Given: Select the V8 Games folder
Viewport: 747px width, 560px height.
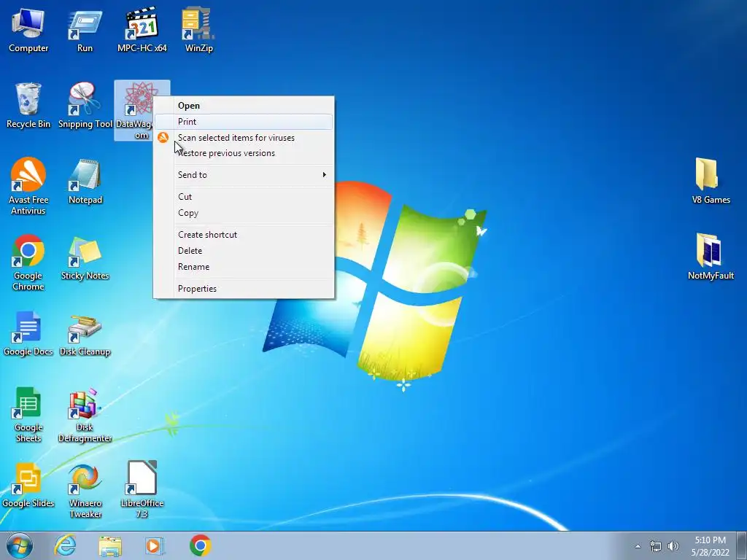Looking at the screenshot, I should coord(711,181).
